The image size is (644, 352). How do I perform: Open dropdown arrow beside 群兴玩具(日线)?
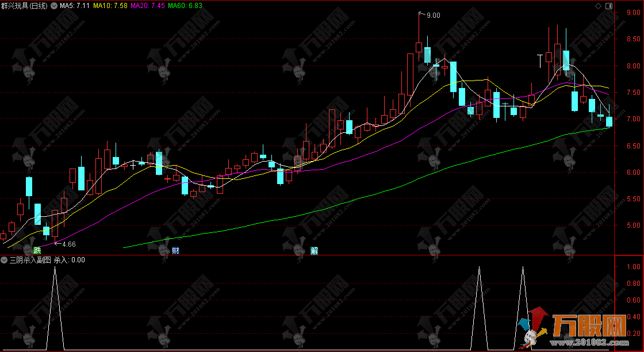[53, 5]
